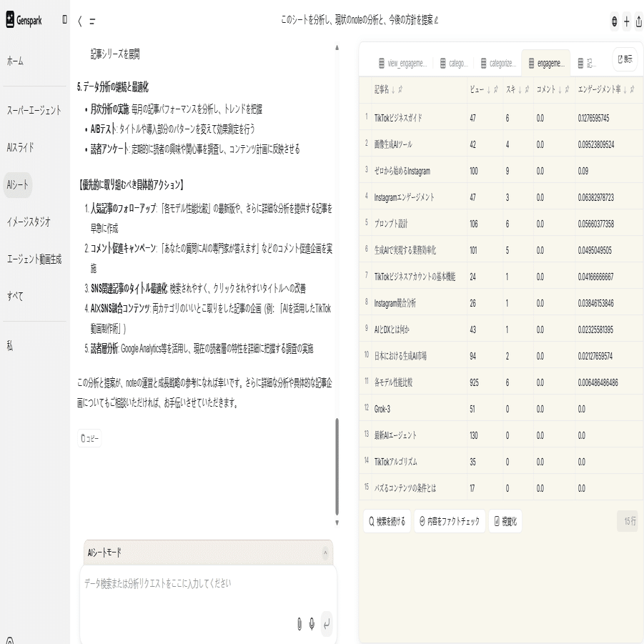Attach a file with paperclip icon
Screen dimensions: 644x644
(299, 624)
